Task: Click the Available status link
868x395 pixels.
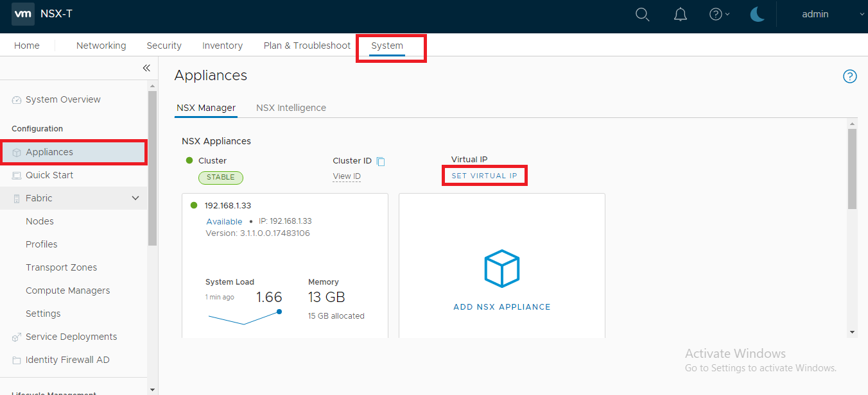Action: click(x=224, y=221)
